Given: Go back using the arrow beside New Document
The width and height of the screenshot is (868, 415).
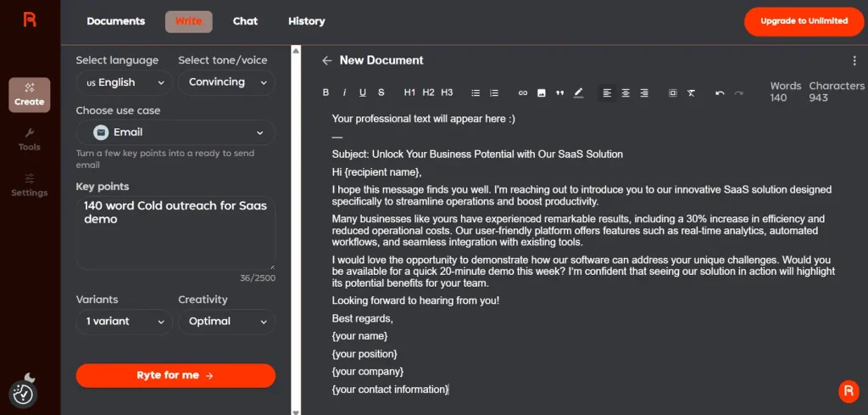Looking at the screenshot, I should click(326, 60).
